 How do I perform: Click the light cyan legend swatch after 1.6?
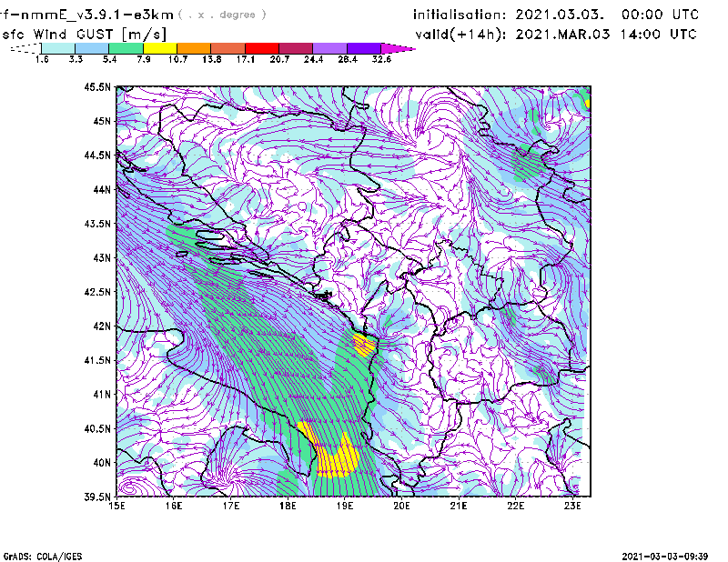[58, 48]
